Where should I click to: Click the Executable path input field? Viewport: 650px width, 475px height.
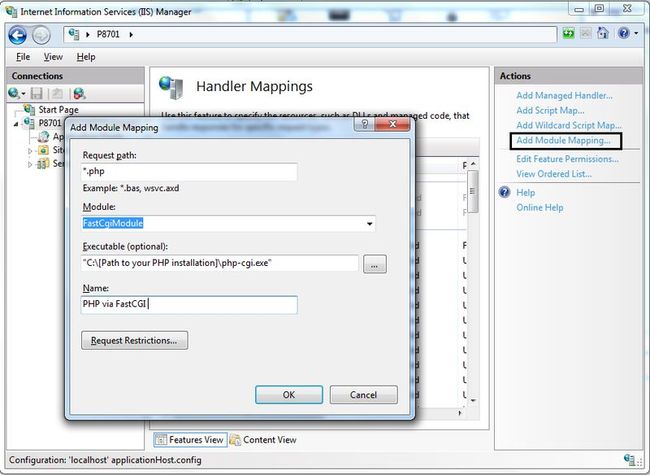pyautogui.click(x=220, y=263)
